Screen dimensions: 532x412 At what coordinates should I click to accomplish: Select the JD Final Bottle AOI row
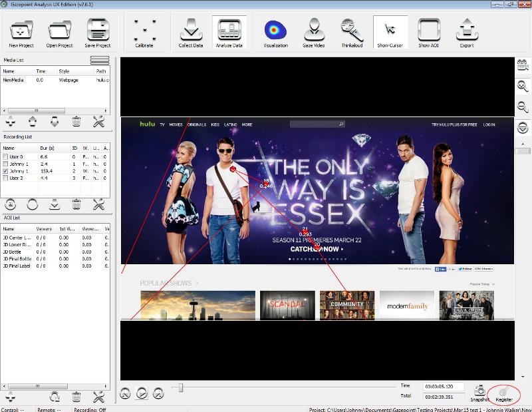click(55, 259)
